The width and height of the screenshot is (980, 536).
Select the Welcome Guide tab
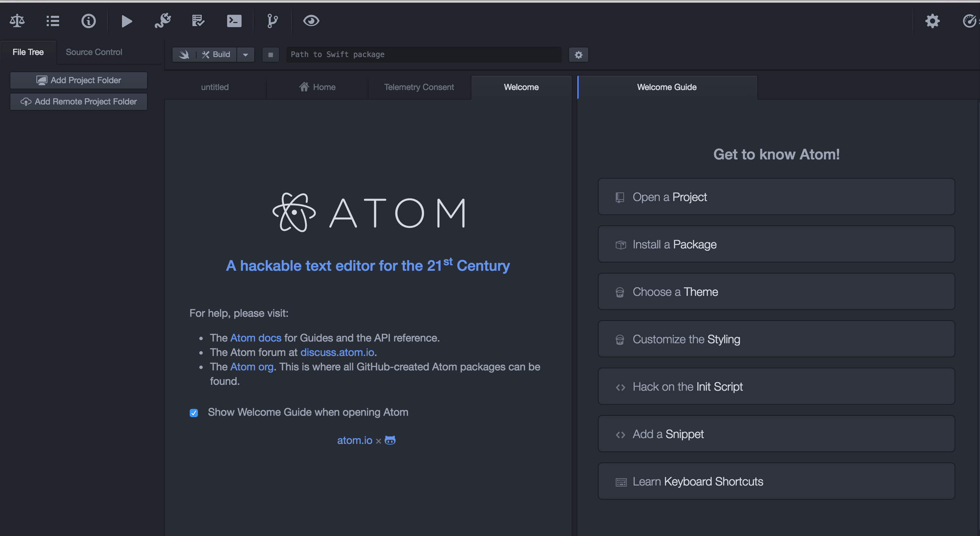(667, 87)
